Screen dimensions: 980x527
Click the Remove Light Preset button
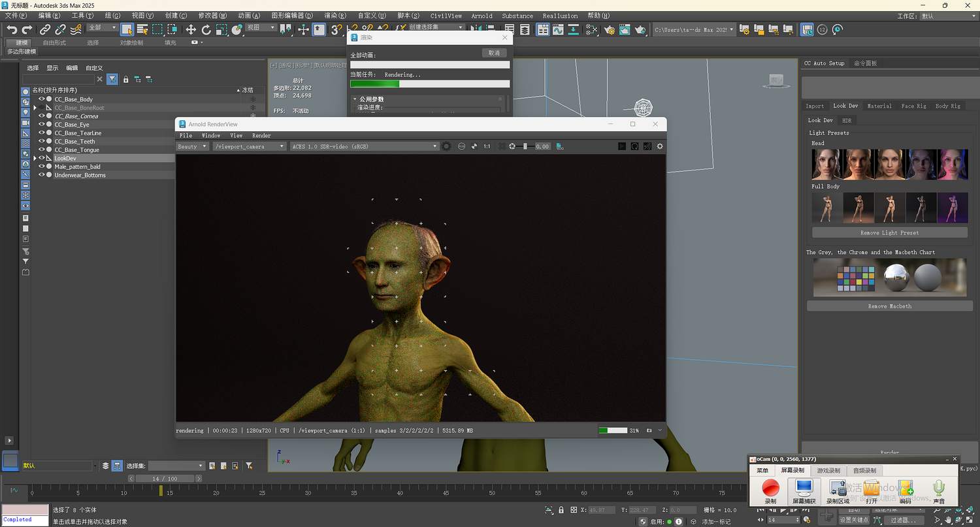(x=890, y=232)
